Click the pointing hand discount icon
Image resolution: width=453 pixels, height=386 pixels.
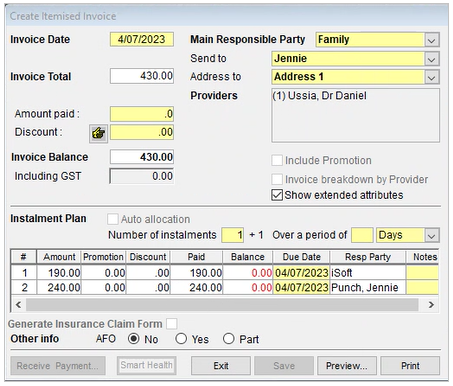pyautogui.click(x=98, y=134)
